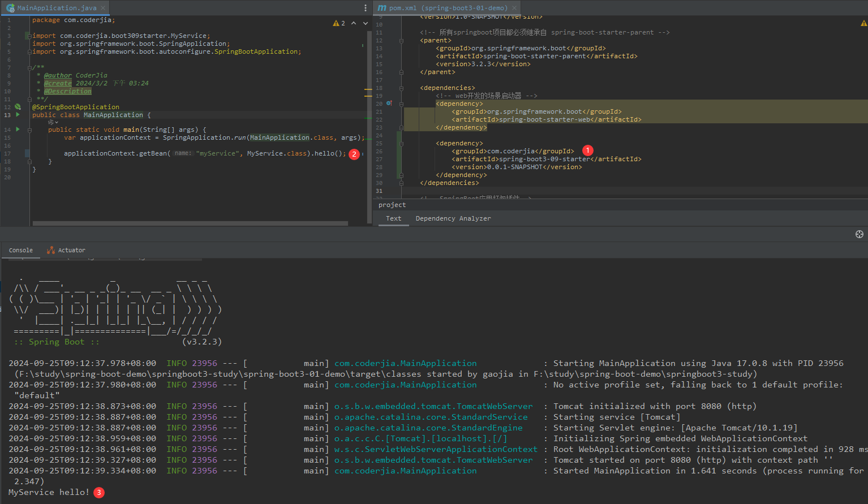Image resolution: width=868 pixels, height=504 pixels.
Task: Close the MainApplication.java editor tab
Action: coord(102,8)
